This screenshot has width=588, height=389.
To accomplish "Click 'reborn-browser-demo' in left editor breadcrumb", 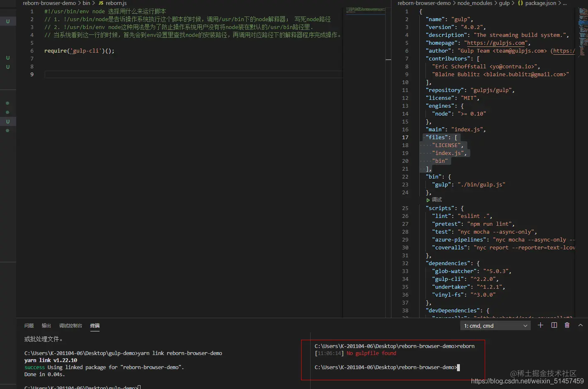I will (49, 3).
